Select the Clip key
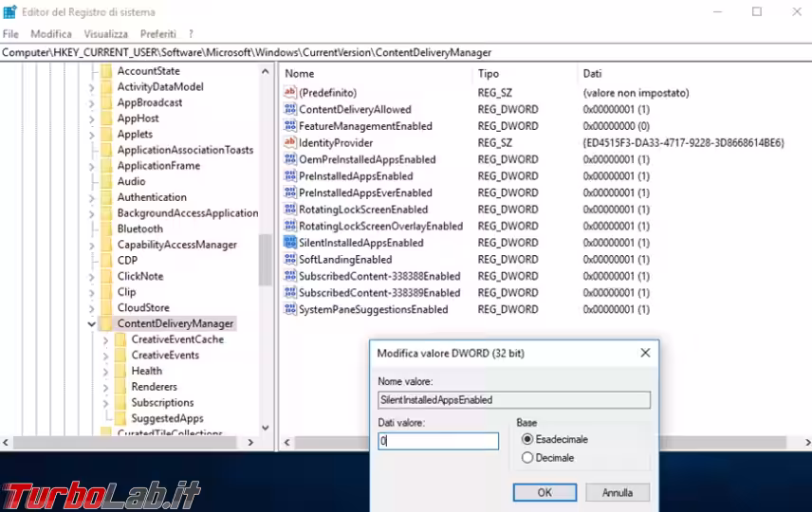This screenshot has height=512, width=812. click(126, 292)
